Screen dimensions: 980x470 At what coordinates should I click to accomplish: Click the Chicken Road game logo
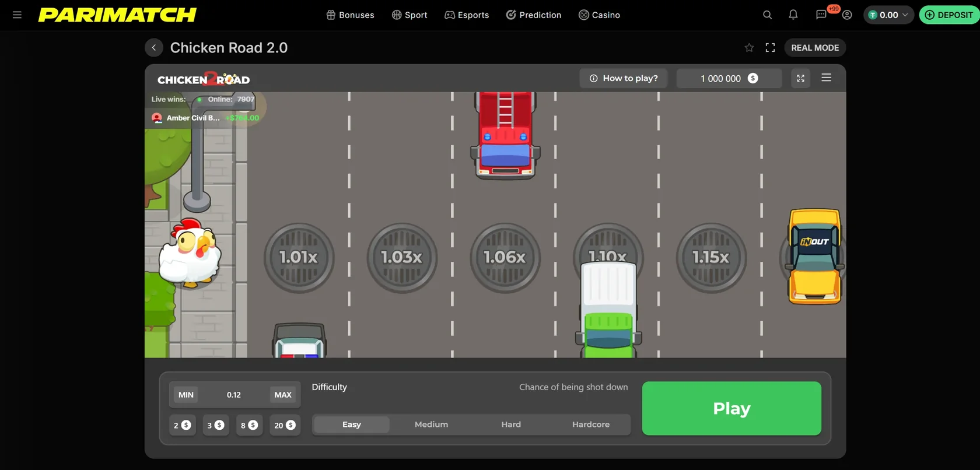(x=204, y=79)
